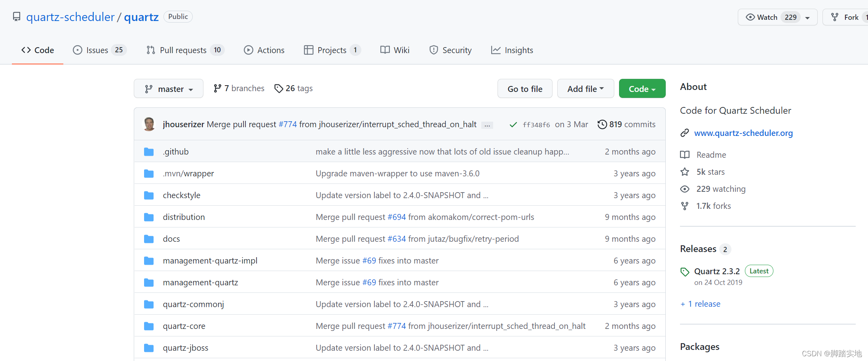Go to the Actions tab
The height and width of the screenshot is (361, 868).
tap(264, 50)
